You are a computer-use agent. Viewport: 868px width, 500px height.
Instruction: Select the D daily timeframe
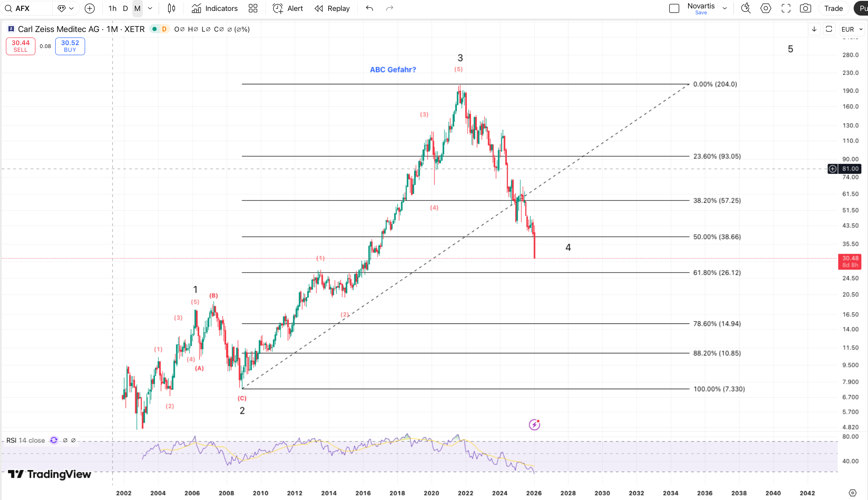[125, 8]
